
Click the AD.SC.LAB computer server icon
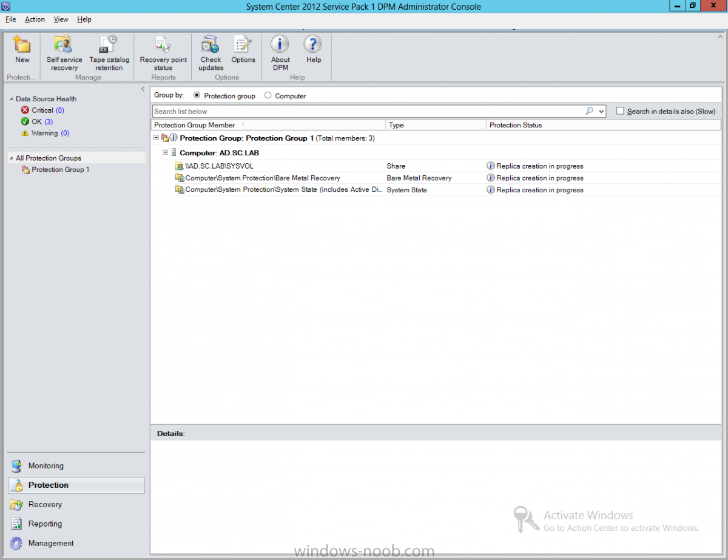[174, 152]
